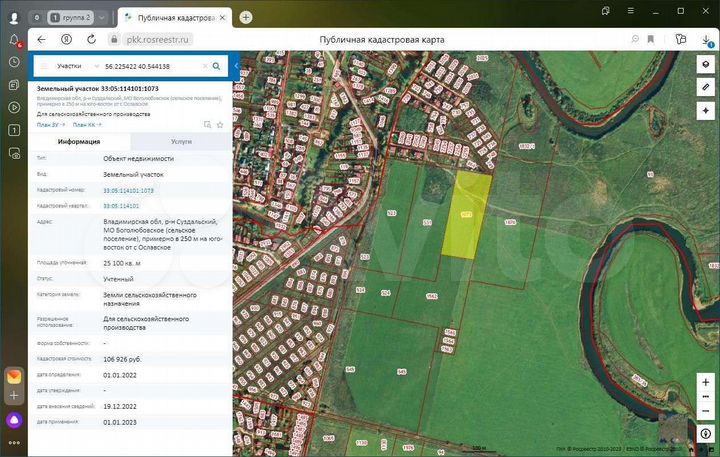Viewport: 720px width, 457px height.
Task: Select the ruler measurement tool
Action: 706,87
